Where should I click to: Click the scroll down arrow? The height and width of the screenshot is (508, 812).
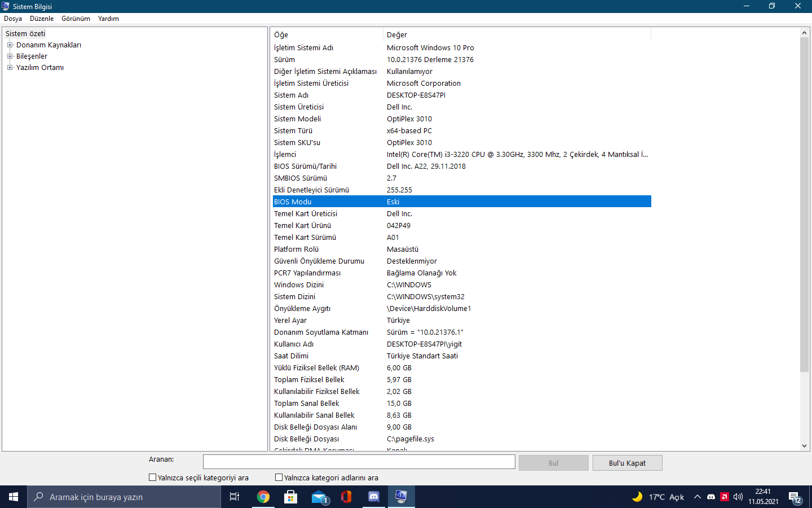point(805,446)
